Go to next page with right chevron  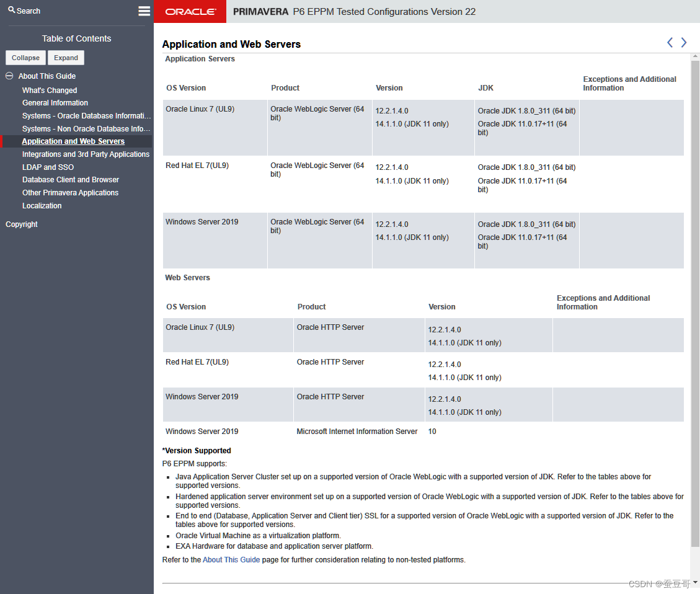(x=683, y=42)
